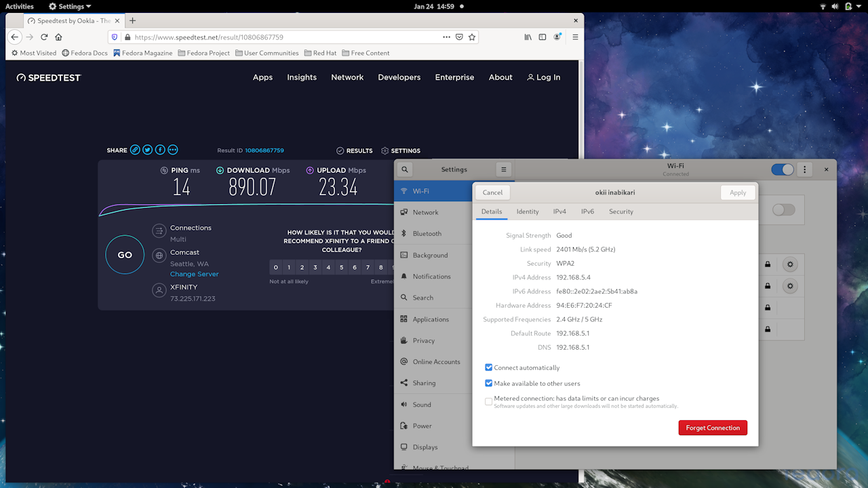Image resolution: width=868 pixels, height=488 pixels.
Task: Open a new browser tab
Action: tap(133, 20)
